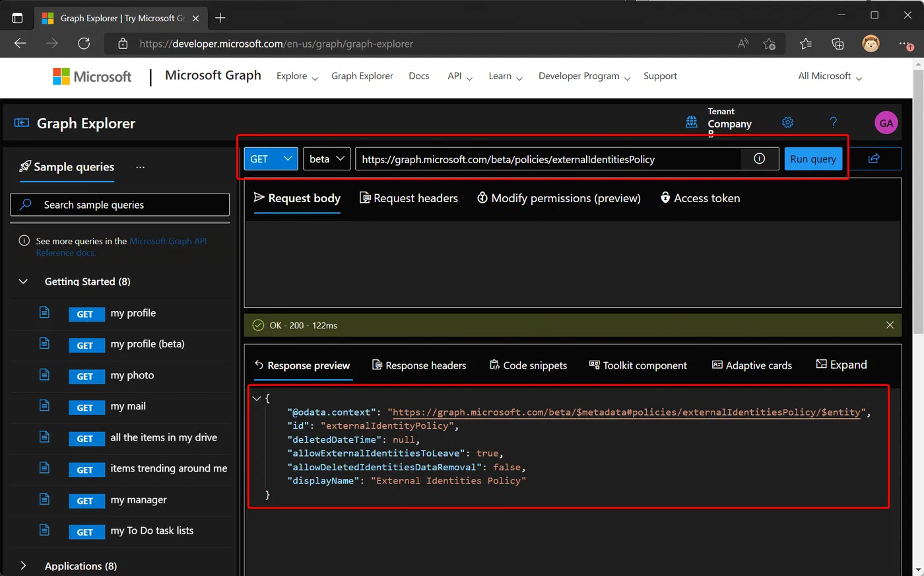The height and width of the screenshot is (576, 924).
Task: Click the Search sample queries box
Action: (119, 205)
